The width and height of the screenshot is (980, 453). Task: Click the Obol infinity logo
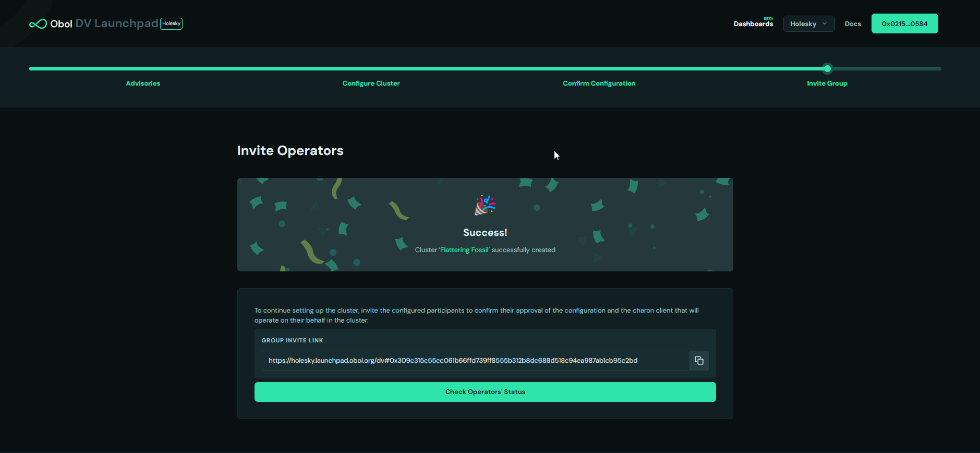(x=38, y=24)
